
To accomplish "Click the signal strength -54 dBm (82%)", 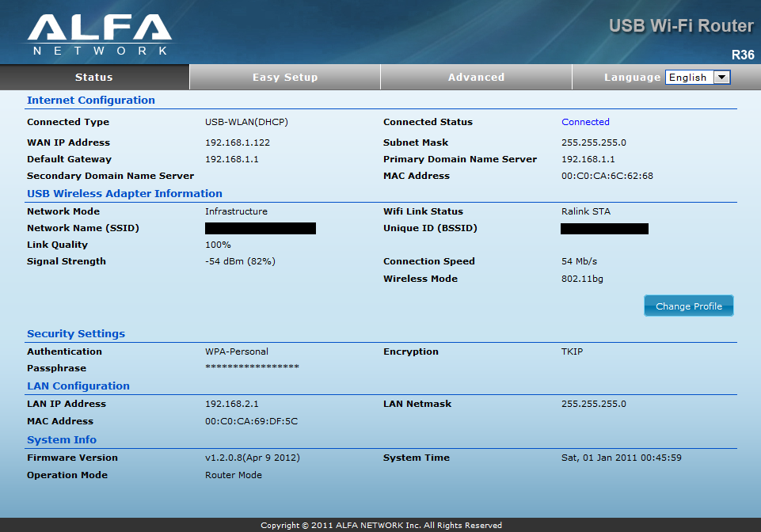I will click(240, 261).
